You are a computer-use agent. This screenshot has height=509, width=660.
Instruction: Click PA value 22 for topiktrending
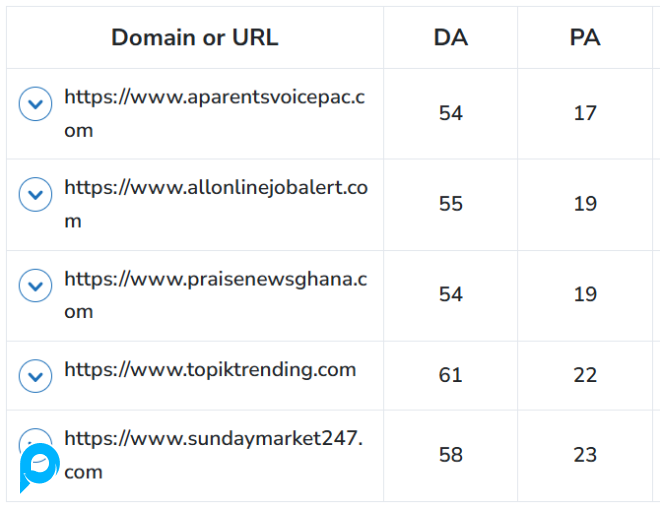[585, 375]
